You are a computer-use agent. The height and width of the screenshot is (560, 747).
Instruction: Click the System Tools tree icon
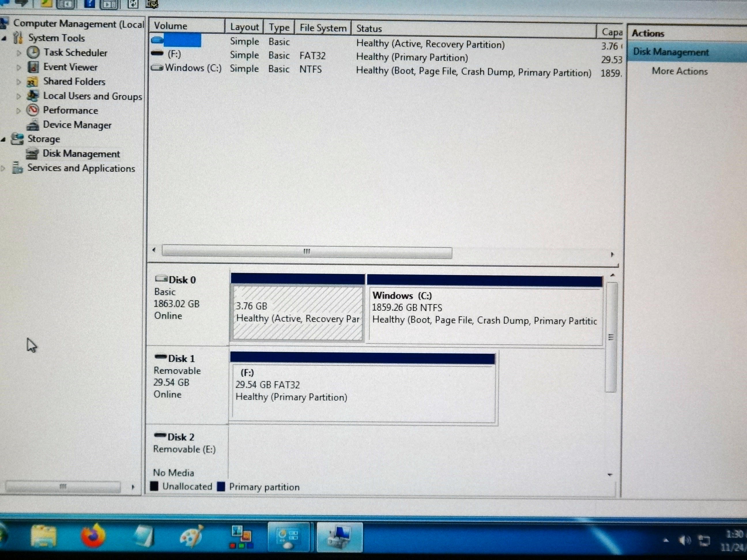pyautogui.click(x=18, y=37)
